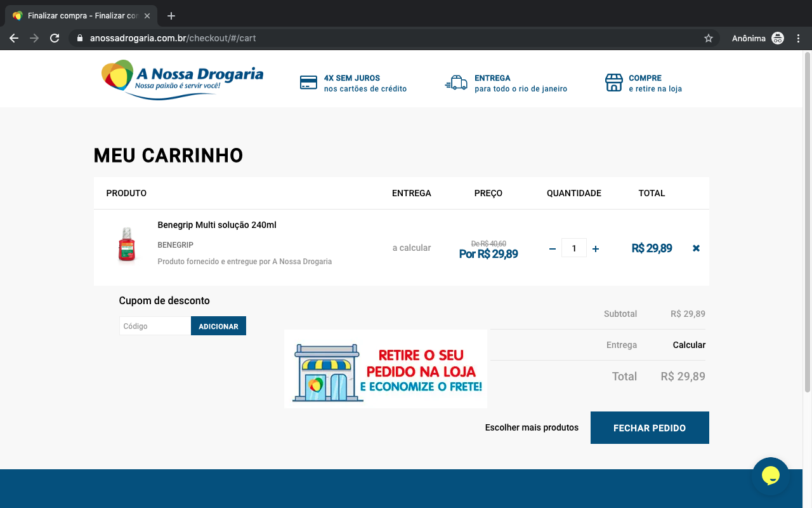Click 'ENTREGA para todo o rio de janeiro'

521,83
